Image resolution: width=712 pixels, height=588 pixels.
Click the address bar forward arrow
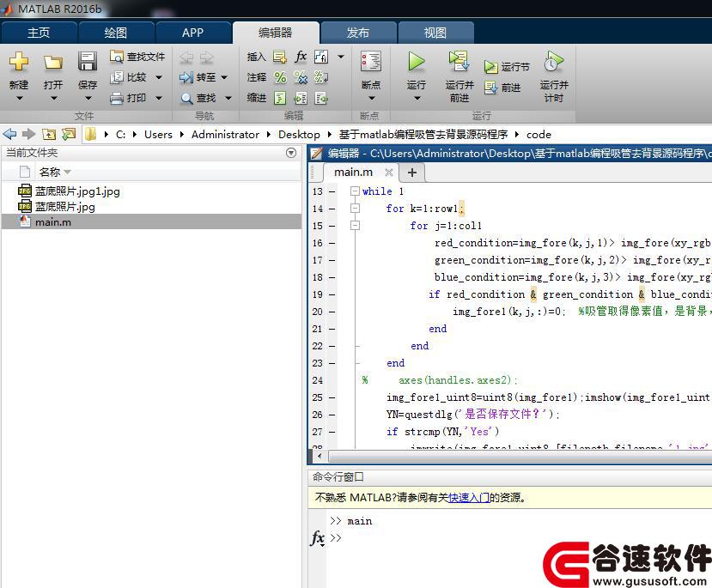(29, 134)
